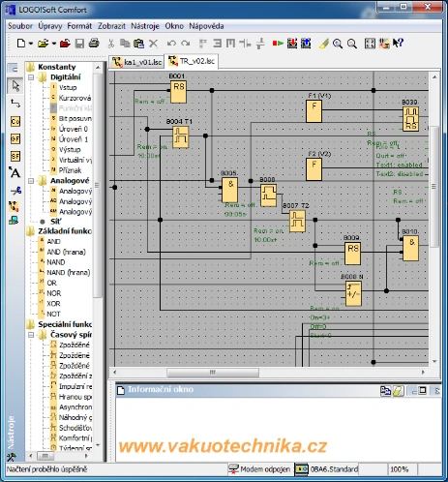Viewport: 448px width, 482px height.
Task: Click the Undo arrow icon
Action: pyautogui.click(x=171, y=44)
